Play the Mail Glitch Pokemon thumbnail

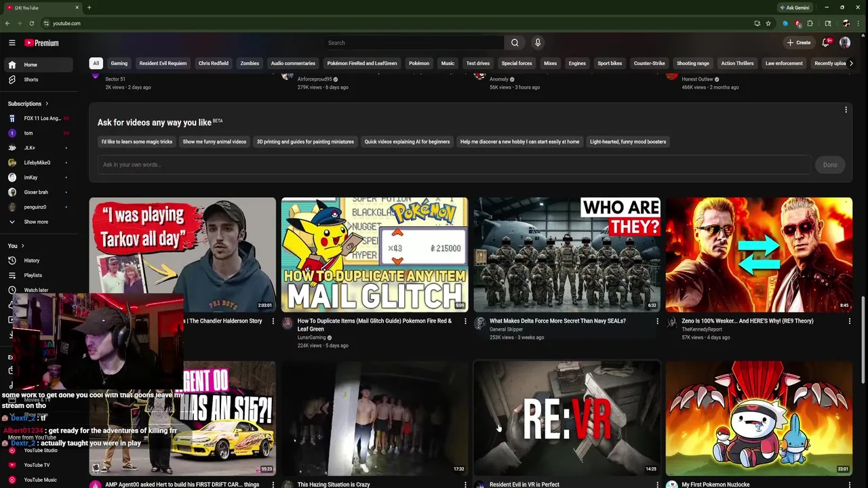tap(374, 255)
